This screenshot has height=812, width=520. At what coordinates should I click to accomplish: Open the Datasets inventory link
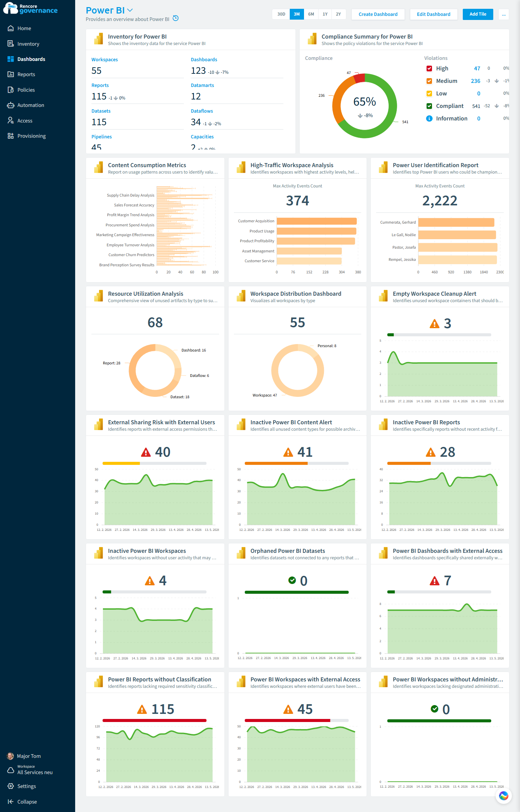coord(101,111)
